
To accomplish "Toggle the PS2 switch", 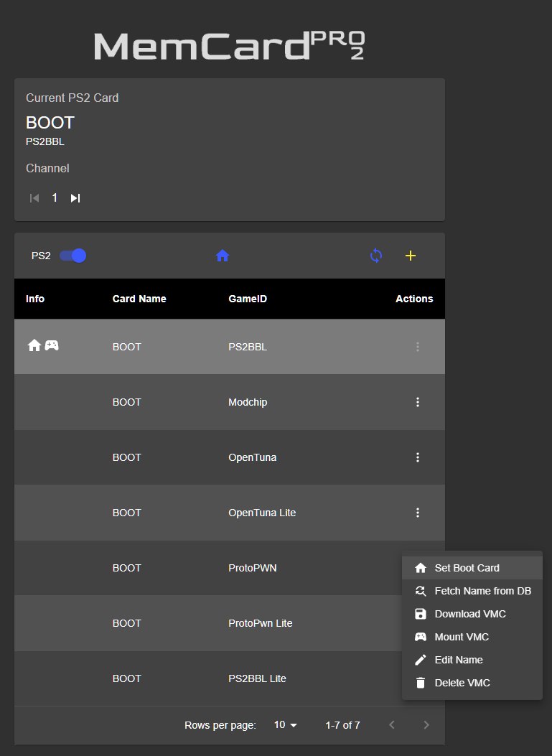I will [x=73, y=256].
